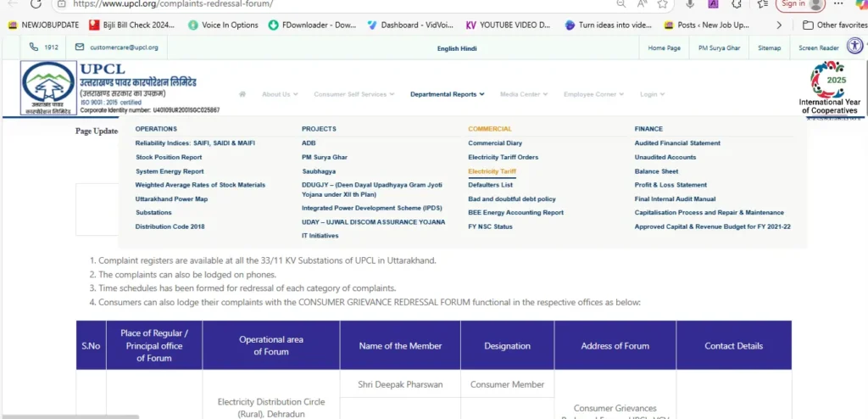868x419 pixels.
Task: Open Dashboard - VidVoi bookmark
Action: point(411,25)
